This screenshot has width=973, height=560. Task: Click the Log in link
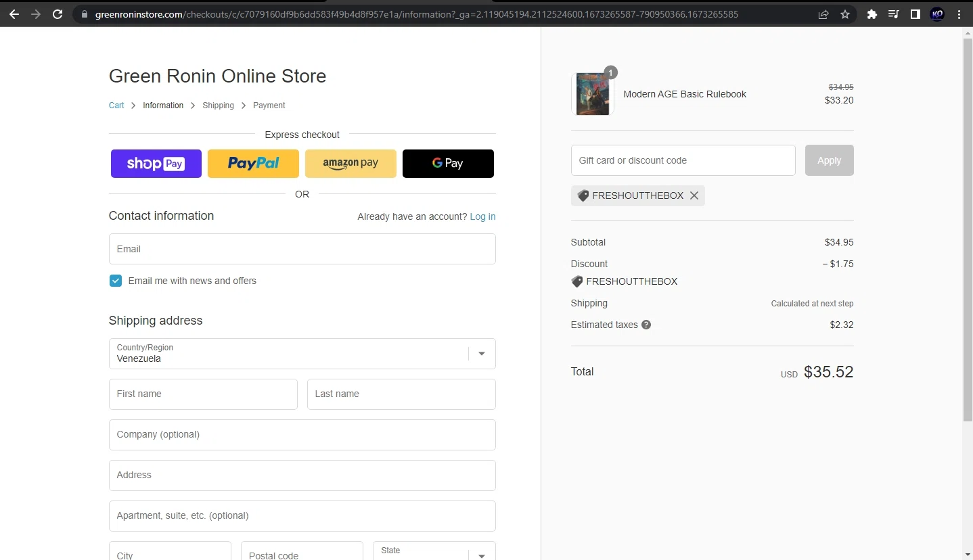tap(482, 216)
